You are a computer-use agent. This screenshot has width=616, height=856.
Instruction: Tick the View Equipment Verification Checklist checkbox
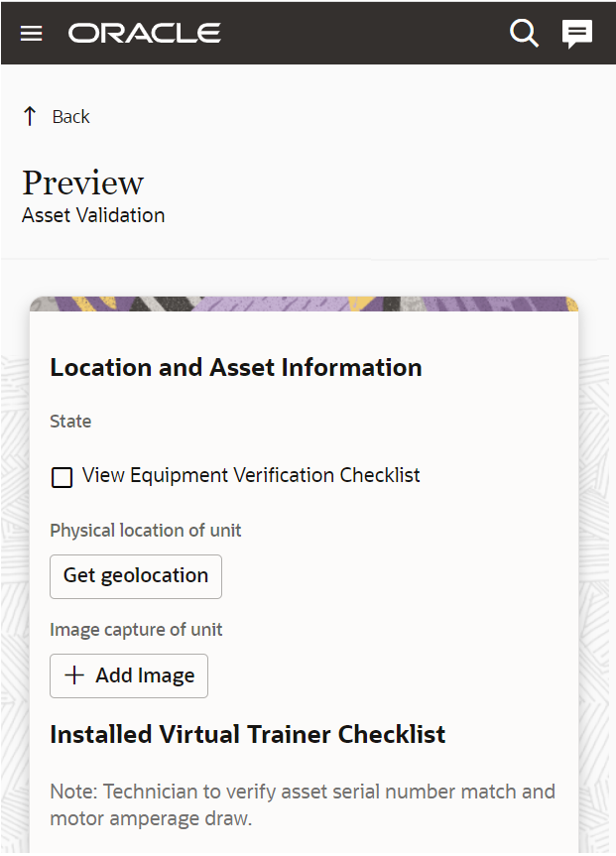62,477
